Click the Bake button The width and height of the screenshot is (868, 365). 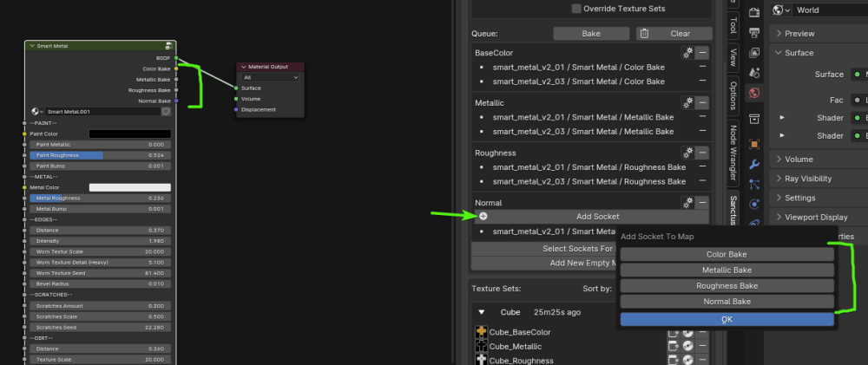click(x=590, y=34)
